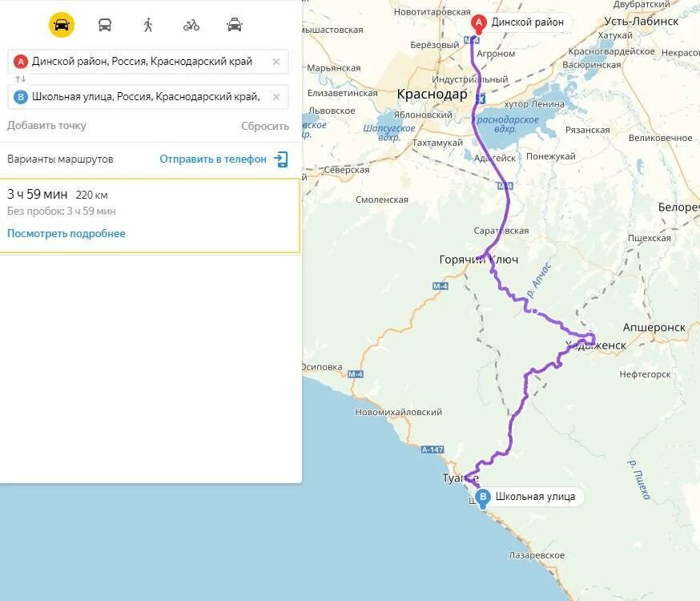Switch to public transport bus mode

(105, 25)
